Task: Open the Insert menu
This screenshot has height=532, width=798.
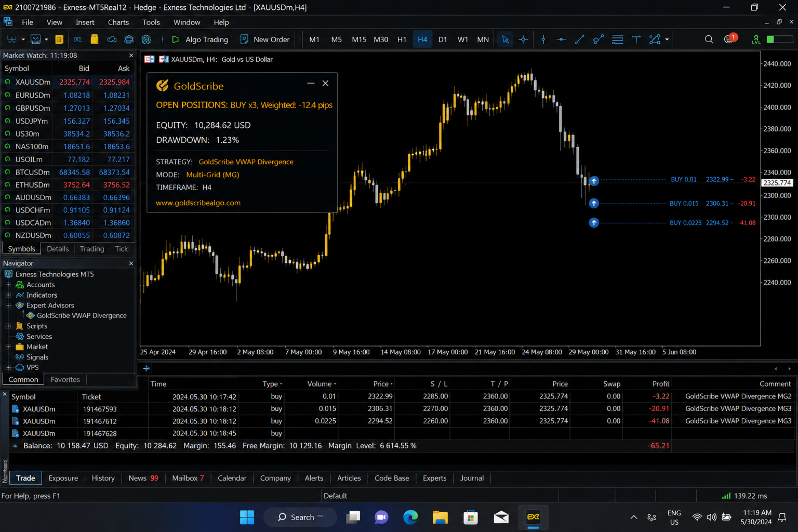Action: coord(85,22)
